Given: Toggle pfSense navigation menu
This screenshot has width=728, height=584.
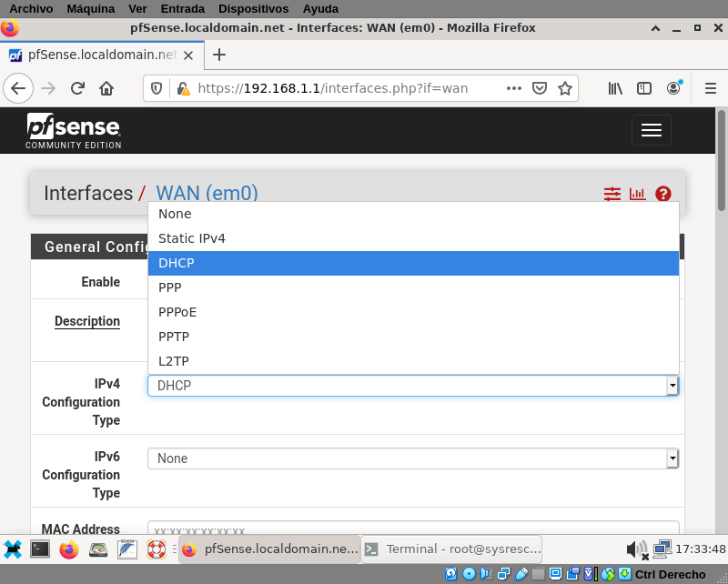Looking at the screenshot, I should click(x=652, y=130).
